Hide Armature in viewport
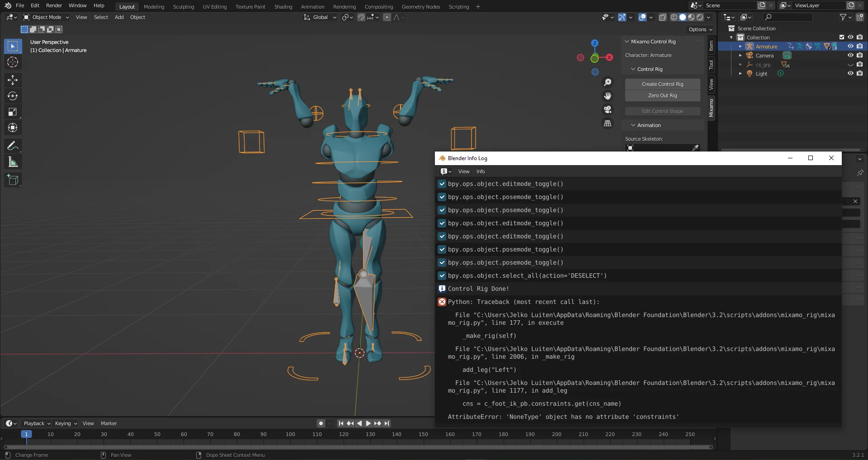Image resolution: width=868 pixels, height=460 pixels. click(850, 46)
